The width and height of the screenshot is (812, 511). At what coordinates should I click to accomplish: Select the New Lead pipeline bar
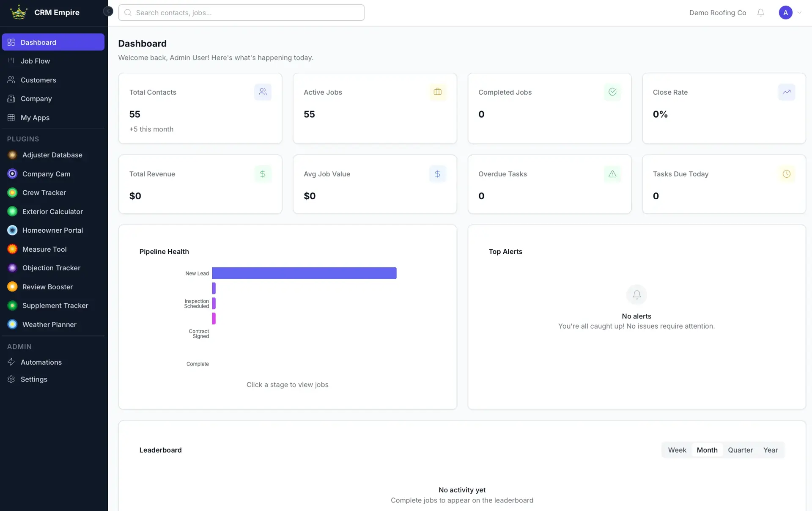[304, 273]
